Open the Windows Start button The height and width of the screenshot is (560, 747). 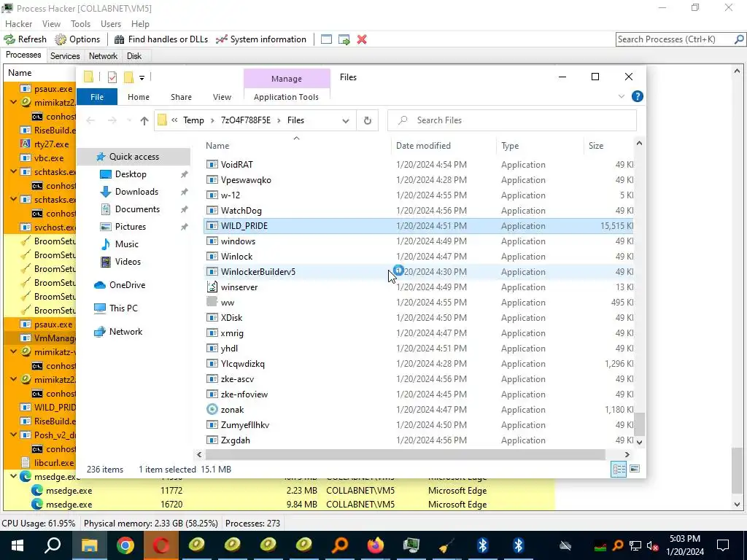click(x=18, y=545)
